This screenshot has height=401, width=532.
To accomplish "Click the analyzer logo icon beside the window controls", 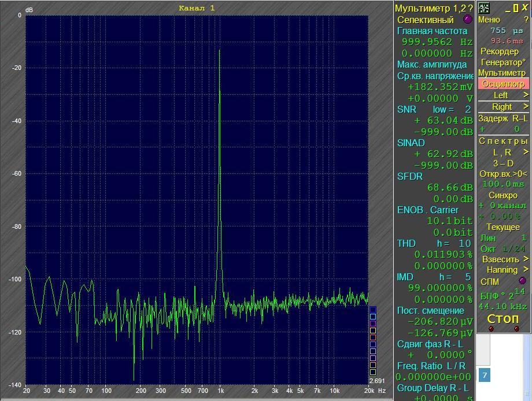I will [483, 8].
